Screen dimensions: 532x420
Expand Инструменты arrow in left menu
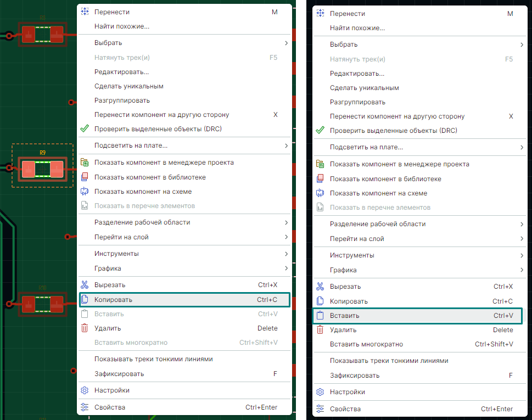click(287, 254)
